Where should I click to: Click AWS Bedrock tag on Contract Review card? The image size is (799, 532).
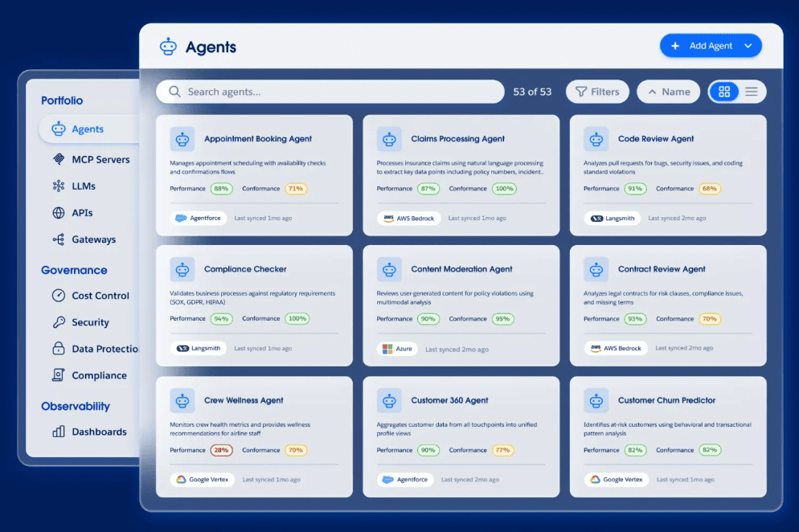point(616,349)
